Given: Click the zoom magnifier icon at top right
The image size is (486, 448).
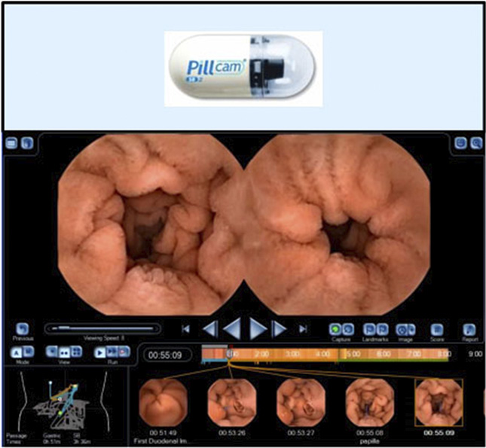Looking at the screenshot, I should click(x=475, y=142).
